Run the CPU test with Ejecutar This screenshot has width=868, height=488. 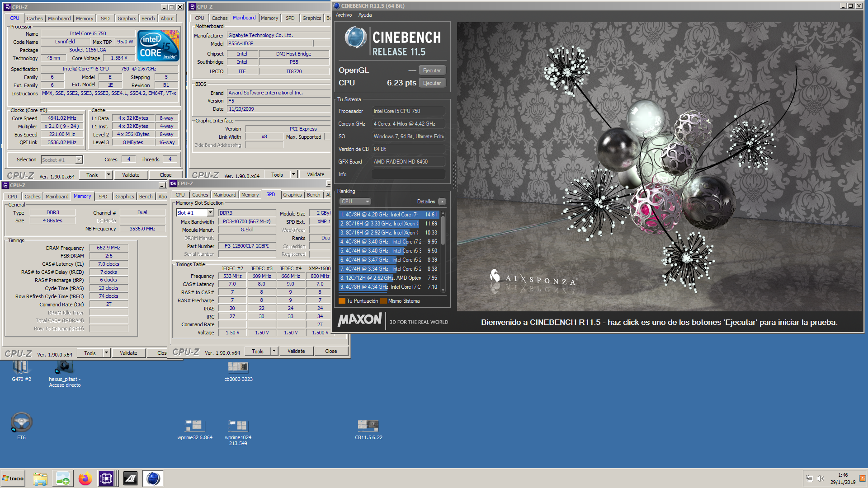(x=432, y=83)
